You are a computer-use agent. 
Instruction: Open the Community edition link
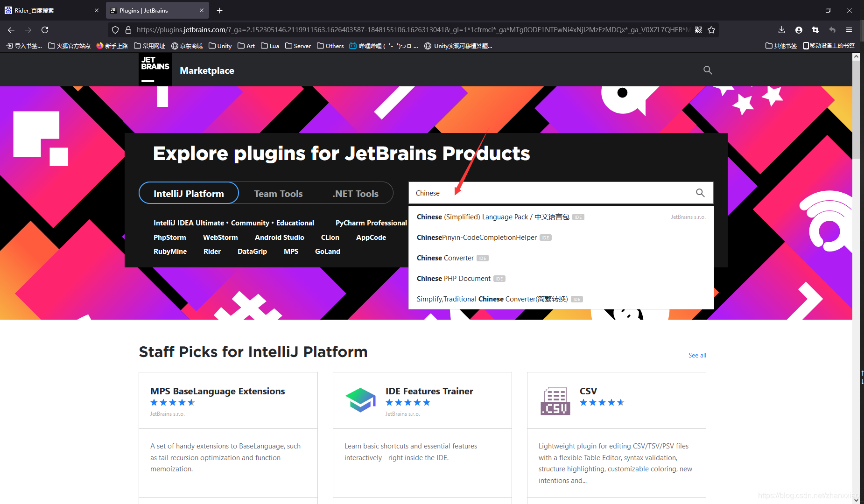click(x=250, y=223)
